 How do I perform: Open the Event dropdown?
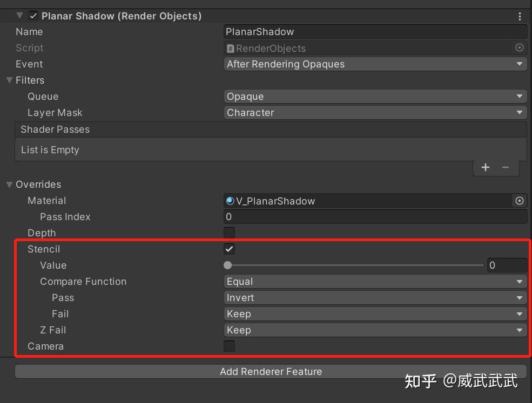pyautogui.click(x=375, y=64)
